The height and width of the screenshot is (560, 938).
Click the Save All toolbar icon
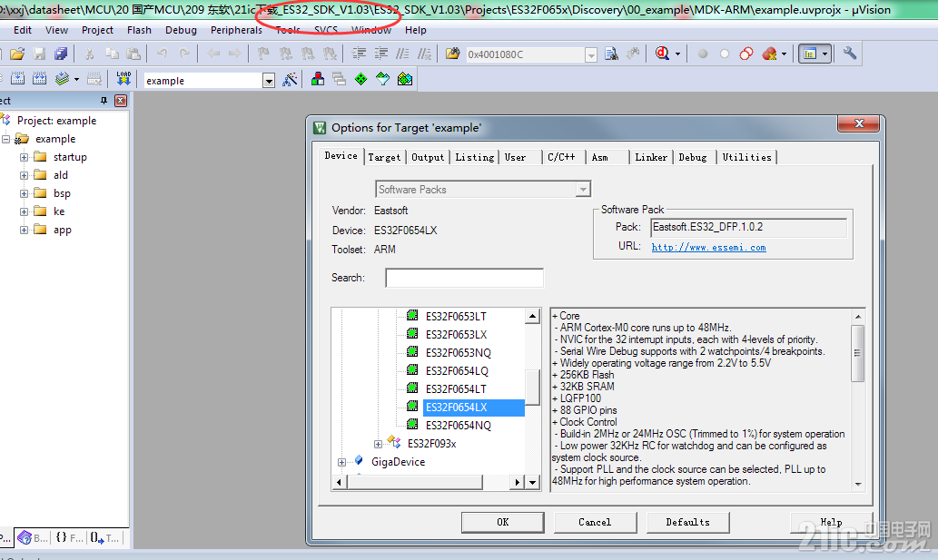click(61, 54)
